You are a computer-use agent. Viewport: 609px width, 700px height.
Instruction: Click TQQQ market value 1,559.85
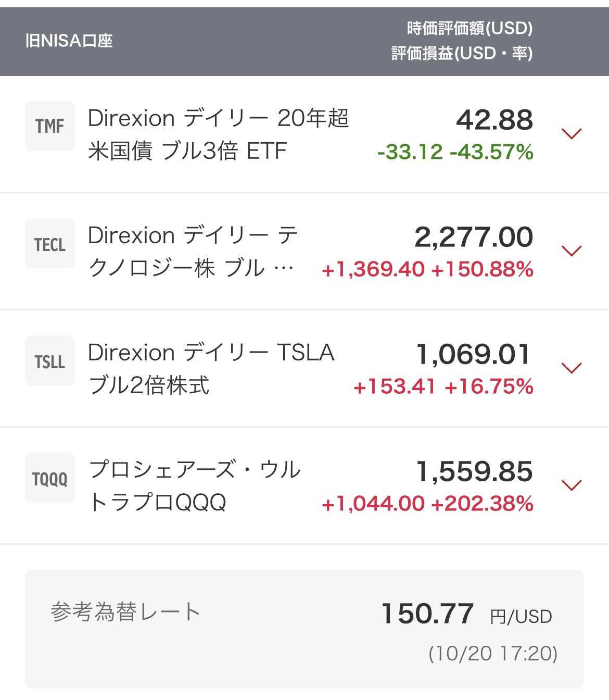474,471
